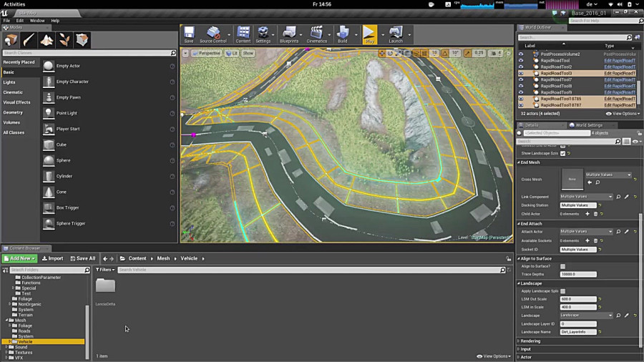Toggle scale snapping icon in viewport
Viewport: 644px width, 362px height.
467,54
